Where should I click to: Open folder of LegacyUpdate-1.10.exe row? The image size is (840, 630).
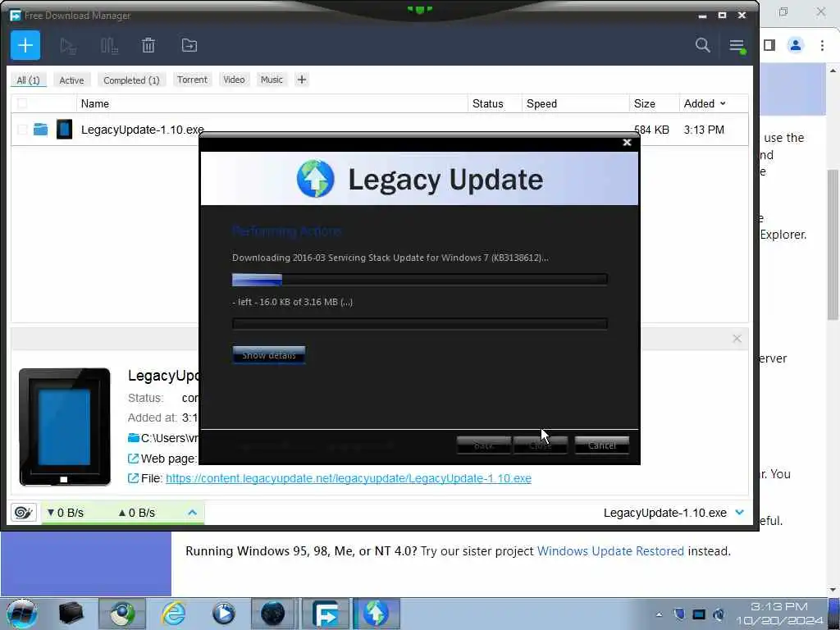tap(40, 129)
